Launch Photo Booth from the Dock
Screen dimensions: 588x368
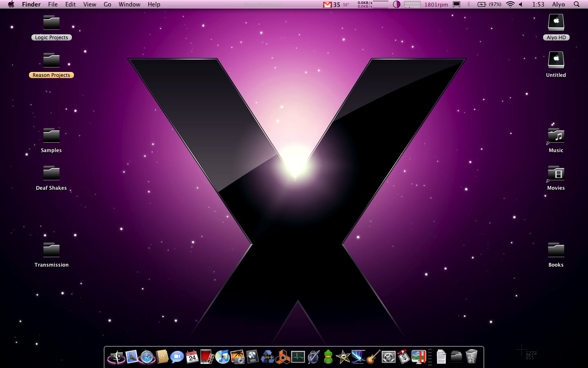pos(207,357)
